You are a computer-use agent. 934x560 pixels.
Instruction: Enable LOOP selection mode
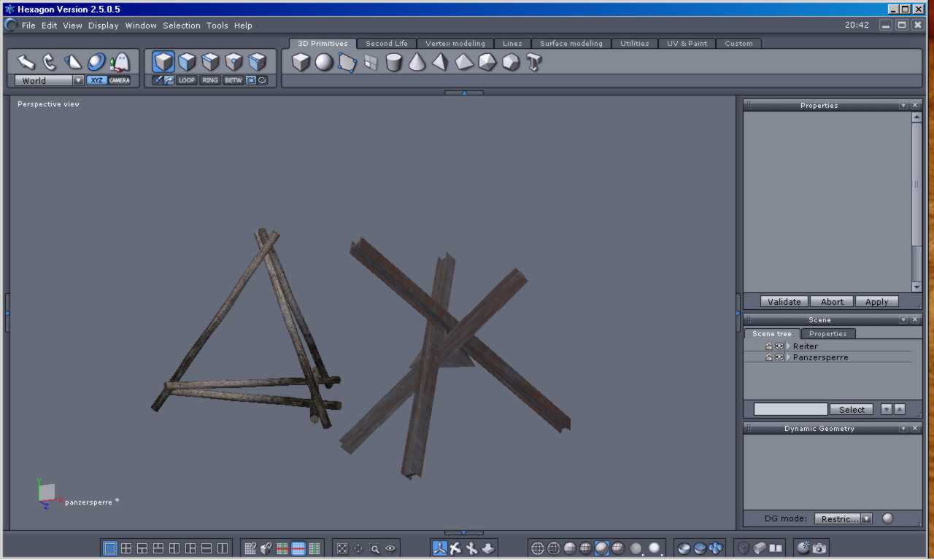[x=187, y=80]
